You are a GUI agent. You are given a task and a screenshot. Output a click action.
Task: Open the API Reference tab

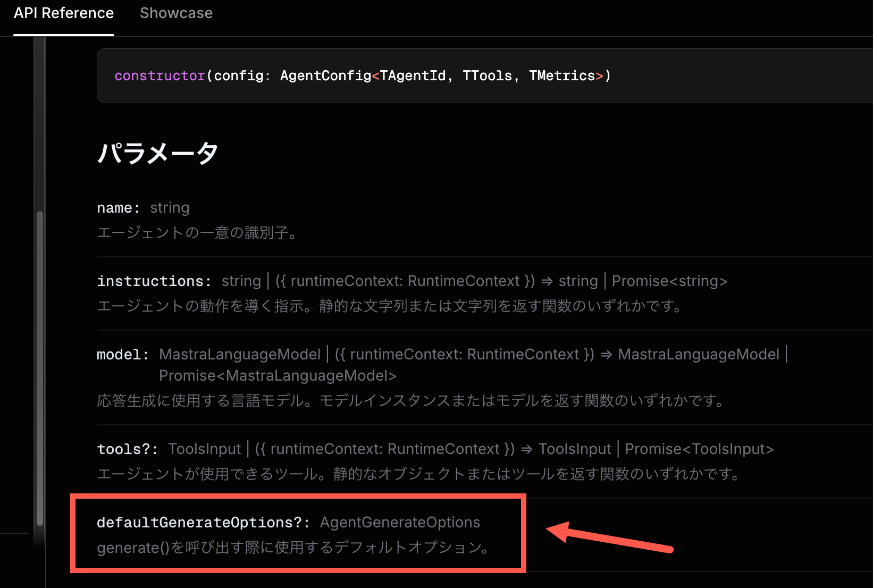click(64, 13)
